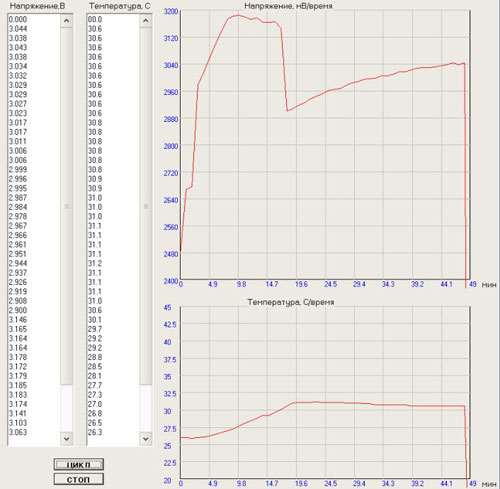Click the СТОП button
The height and width of the screenshot is (489, 500).
79,479
